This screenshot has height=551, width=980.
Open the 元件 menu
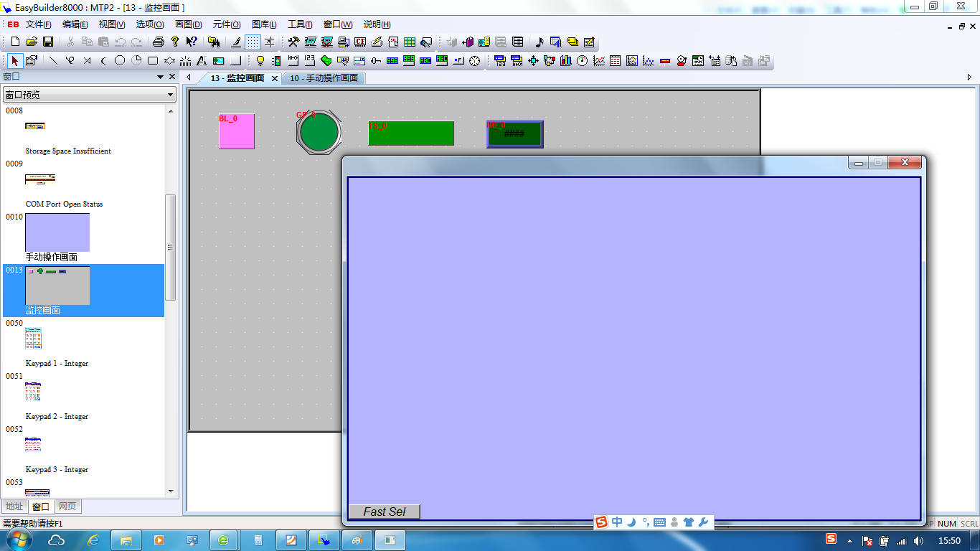point(227,24)
